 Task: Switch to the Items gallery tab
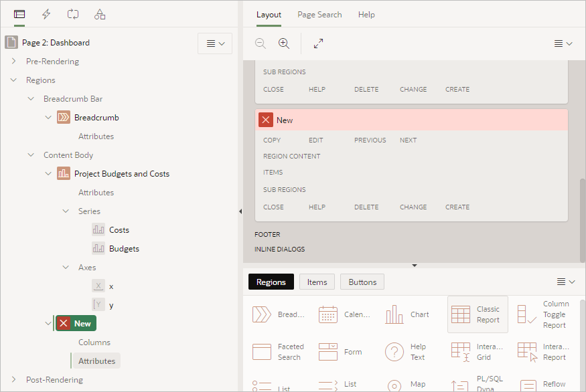pyautogui.click(x=316, y=282)
